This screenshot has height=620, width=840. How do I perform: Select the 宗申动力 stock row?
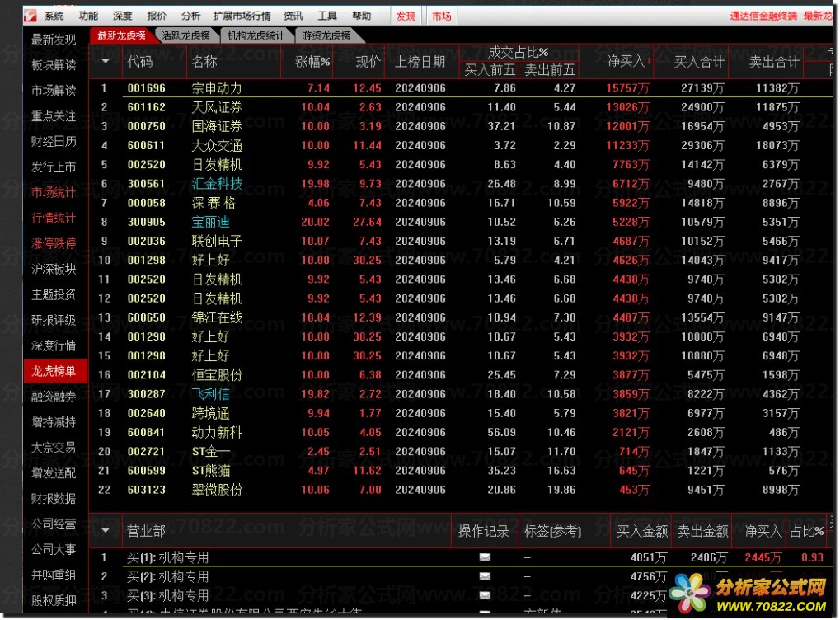point(461,88)
